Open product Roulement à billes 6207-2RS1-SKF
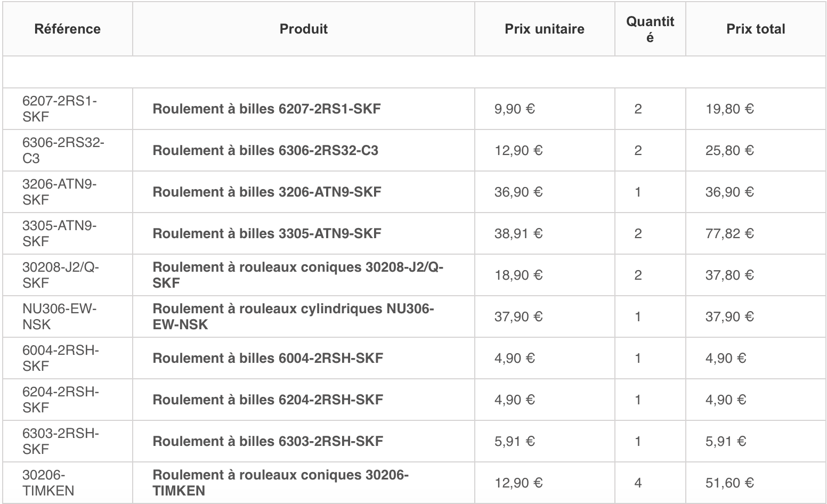The image size is (827, 504). point(267,109)
